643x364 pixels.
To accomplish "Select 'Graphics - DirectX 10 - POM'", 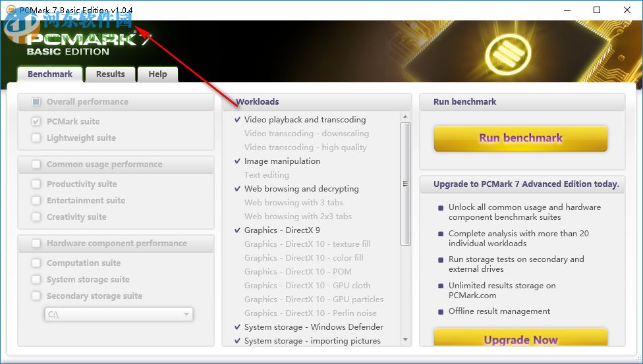I will point(298,272).
